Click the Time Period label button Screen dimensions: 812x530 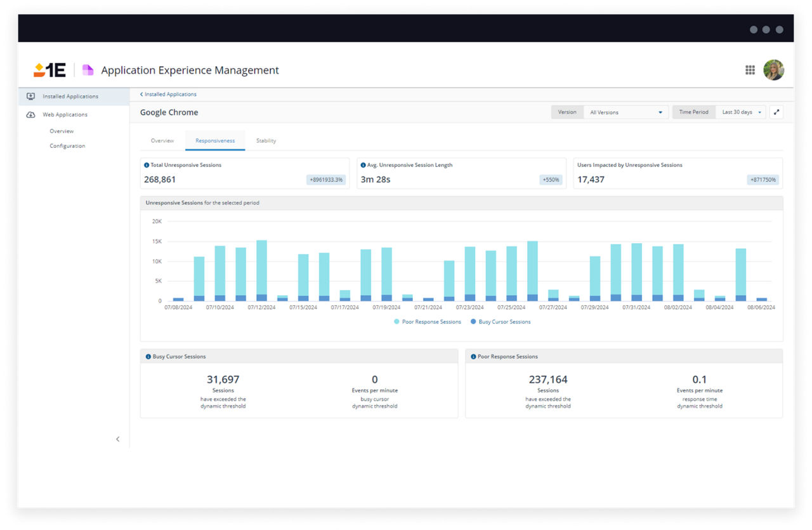pyautogui.click(x=694, y=112)
